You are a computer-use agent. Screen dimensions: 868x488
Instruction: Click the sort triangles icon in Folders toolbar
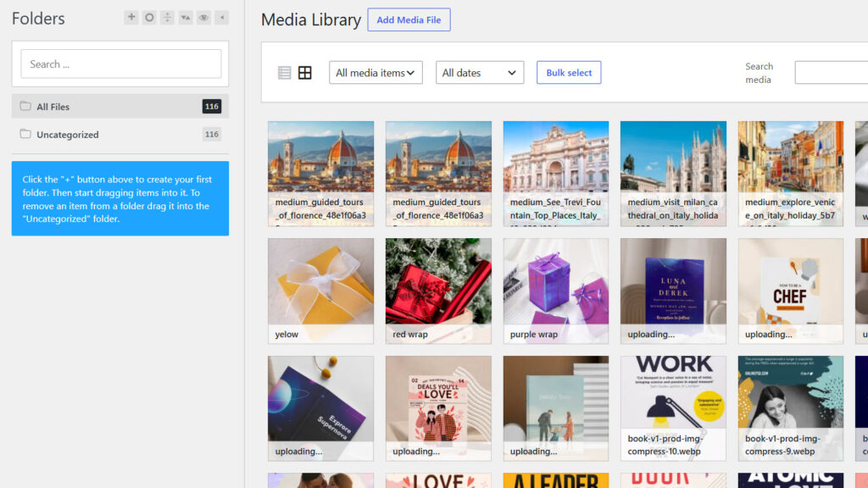click(186, 18)
